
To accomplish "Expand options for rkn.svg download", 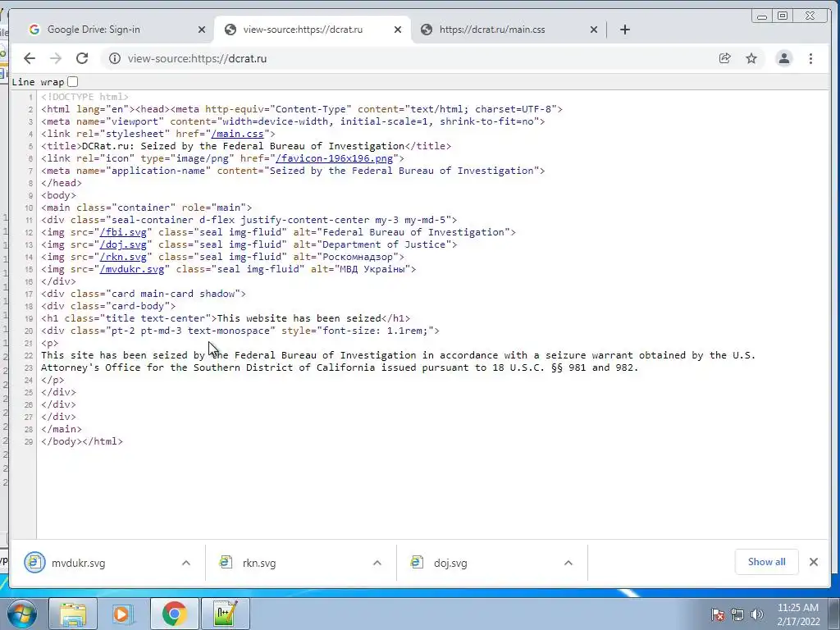I will pos(377,563).
